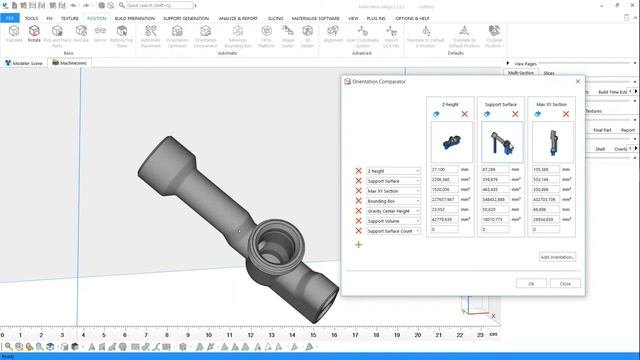Image resolution: width=640 pixels, height=360 pixels.
Task: Click the Fit To Platform tool
Action: click(267, 36)
